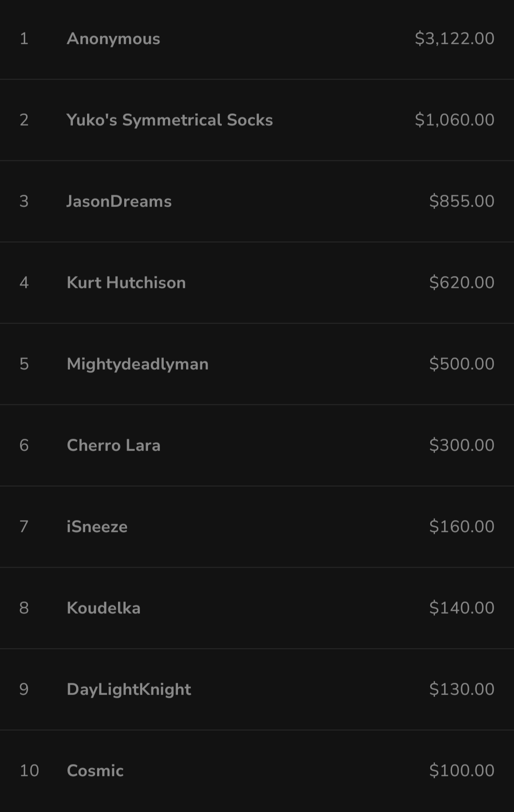Select JasonDreams in the leaderboard
The image size is (514, 812).
(x=119, y=201)
